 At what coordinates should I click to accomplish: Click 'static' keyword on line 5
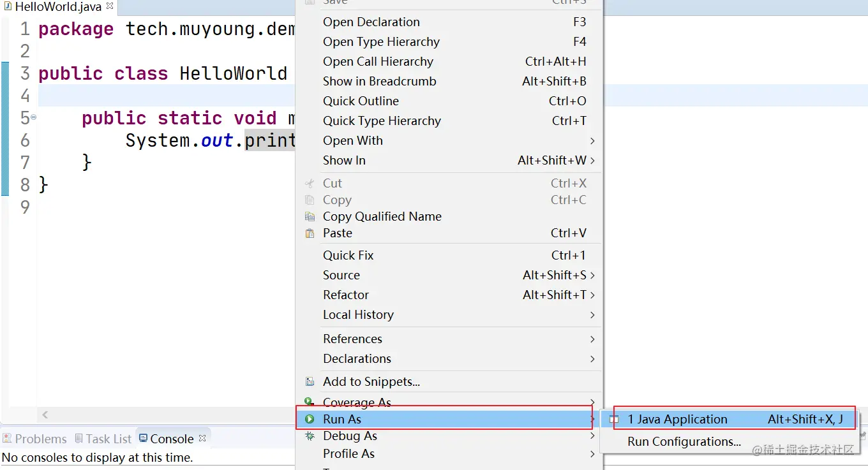pos(190,118)
